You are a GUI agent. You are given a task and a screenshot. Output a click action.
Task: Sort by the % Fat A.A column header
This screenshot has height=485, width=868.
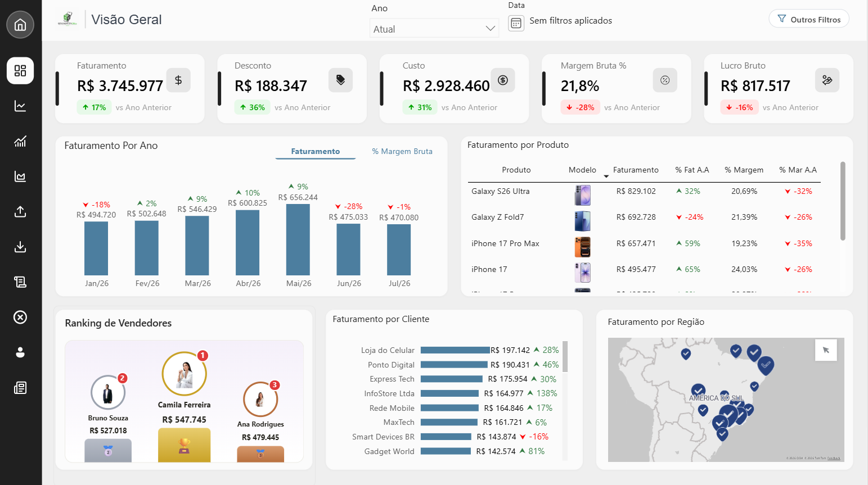pyautogui.click(x=692, y=170)
